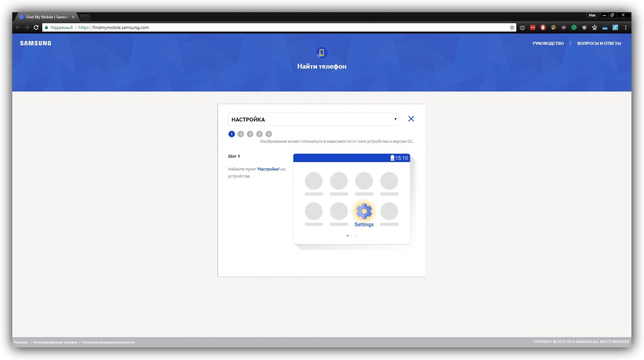Image resolution: width=644 pixels, height=360 pixels.
Task: Open Политика конфиденциальности link
Action: click(108, 342)
